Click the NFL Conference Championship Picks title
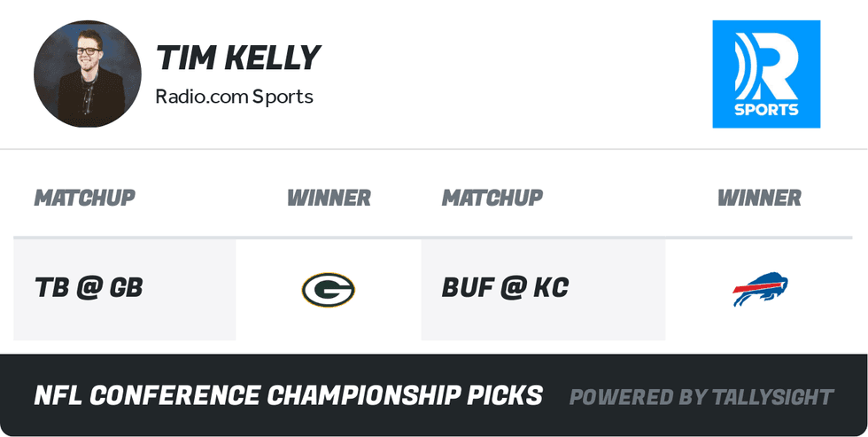The image size is (868, 437). coord(288,395)
